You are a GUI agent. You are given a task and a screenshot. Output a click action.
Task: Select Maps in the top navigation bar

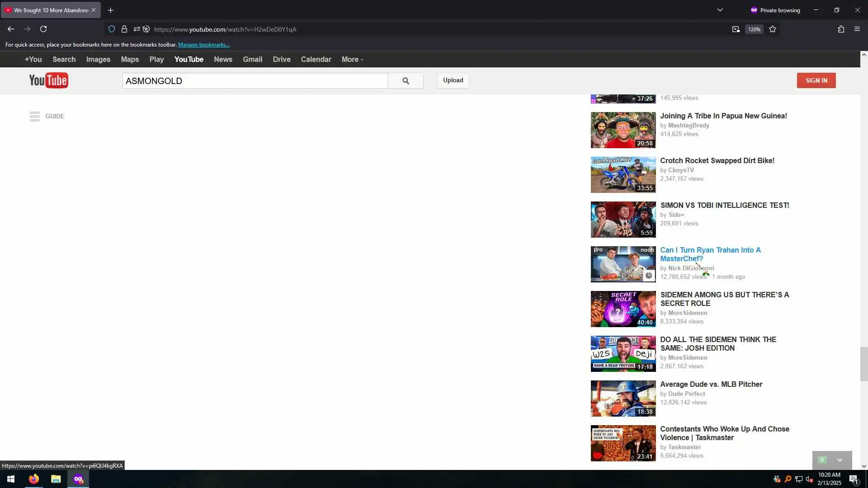(x=130, y=60)
